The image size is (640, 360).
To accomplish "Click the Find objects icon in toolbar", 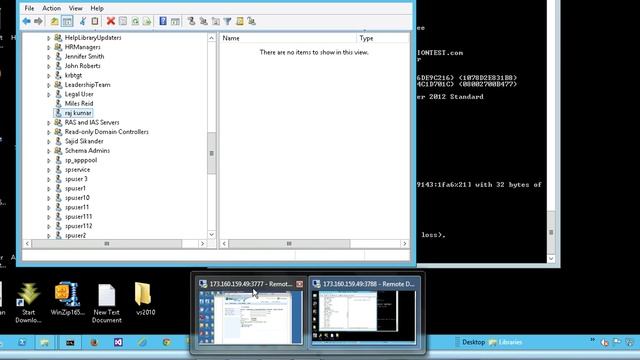I will click(x=240, y=21).
